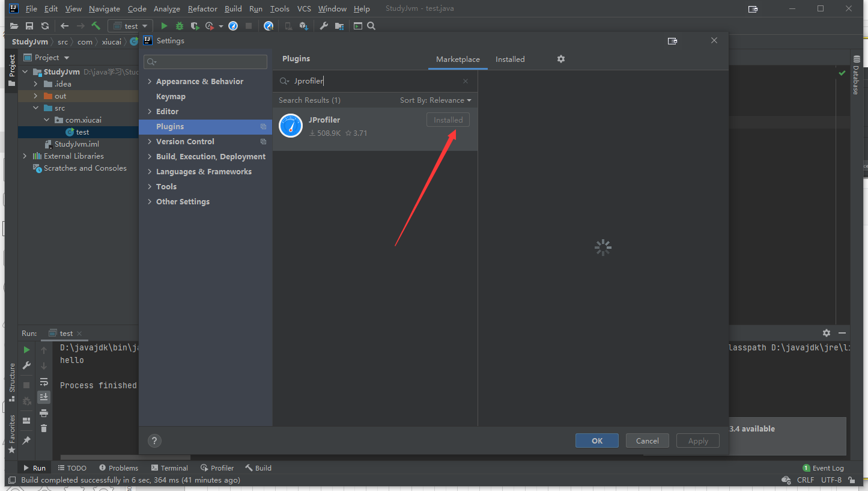This screenshot has height=491, width=868.
Task: Switch to the Marketplace tab
Action: coord(458,59)
